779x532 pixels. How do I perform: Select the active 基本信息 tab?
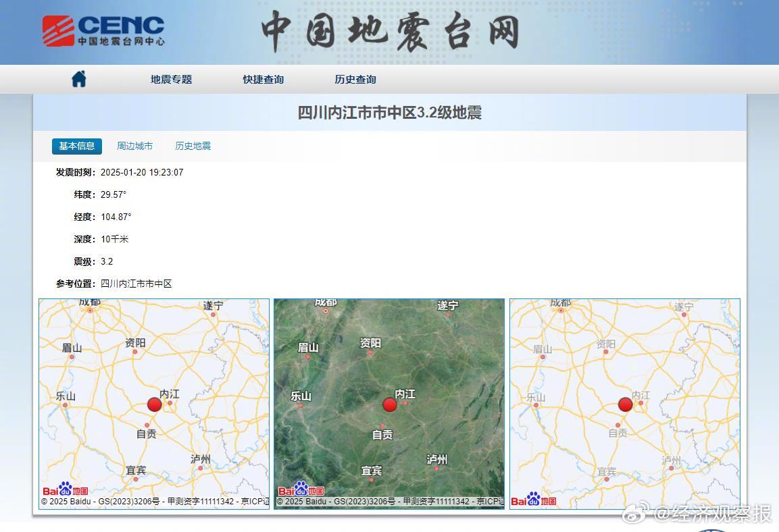click(x=76, y=146)
